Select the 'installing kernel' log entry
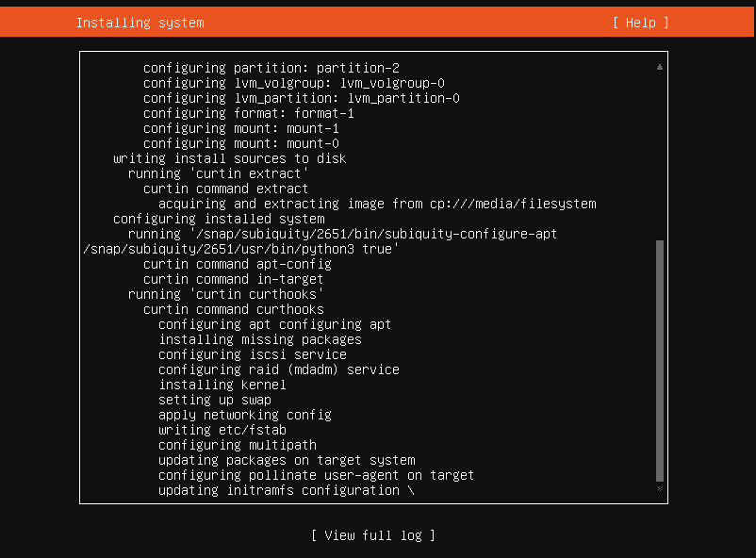Viewport: 756px width, 558px height. click(222, 385)
